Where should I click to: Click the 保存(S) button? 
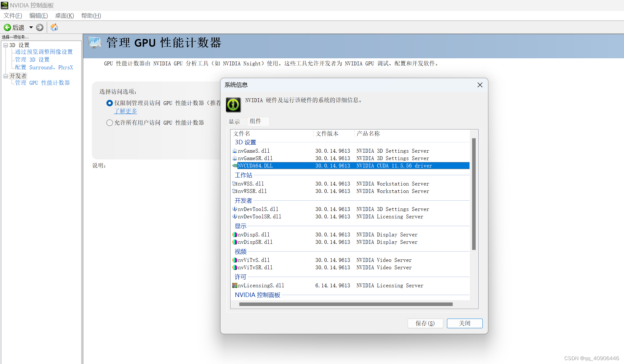point(425,323)
